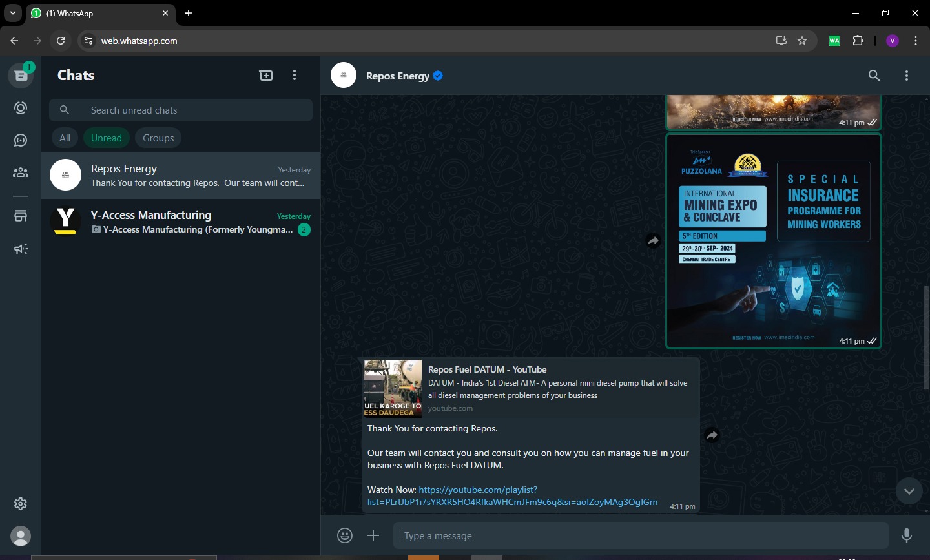Open the Channels icon in the sidebar
This screenshot has width=930, height=560.
coord(21,140)
